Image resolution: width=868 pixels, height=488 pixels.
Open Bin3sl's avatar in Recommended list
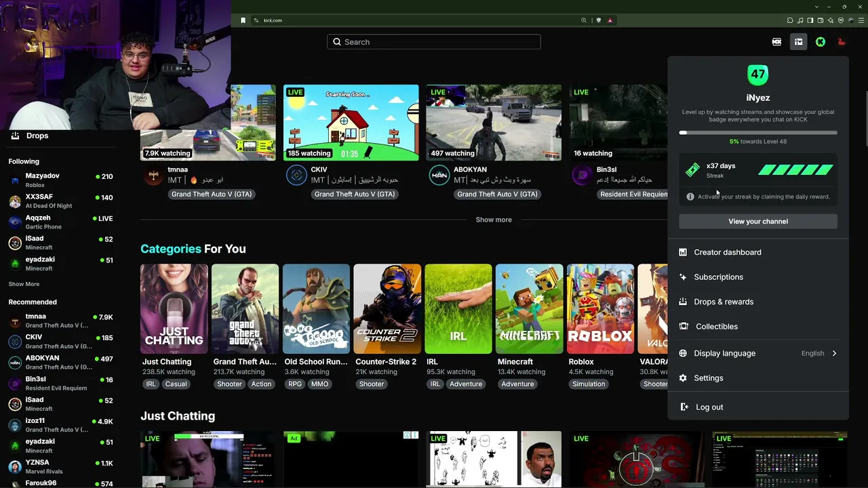pyautogui.click(x=15, y=384)
